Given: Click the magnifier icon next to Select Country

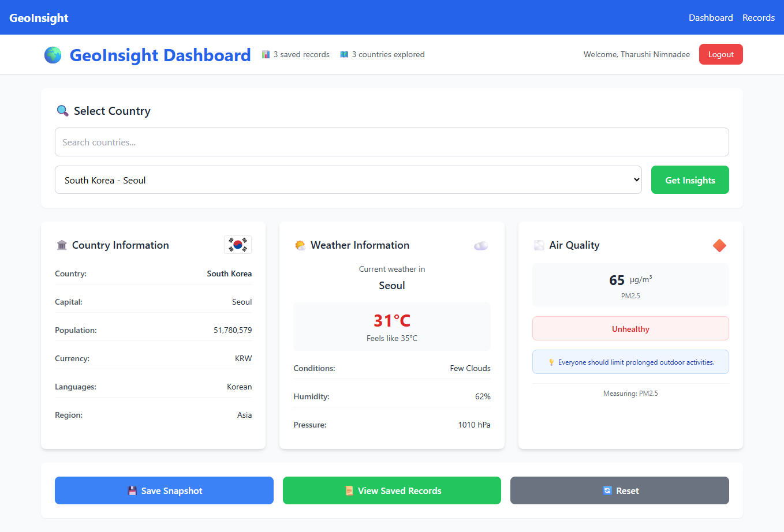Looking at the screenshot, I should pyautogui.click(x=62, y=111).
